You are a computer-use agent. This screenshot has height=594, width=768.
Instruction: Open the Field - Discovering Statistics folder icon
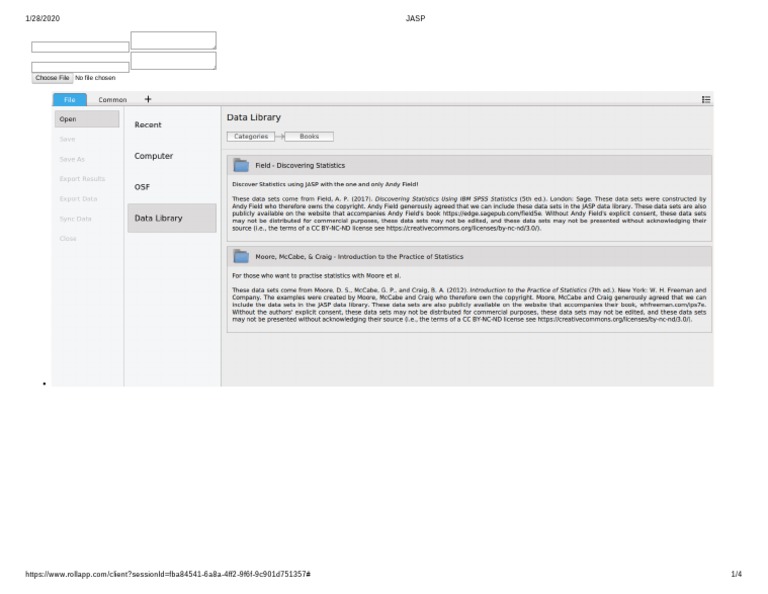coord(240,166)
